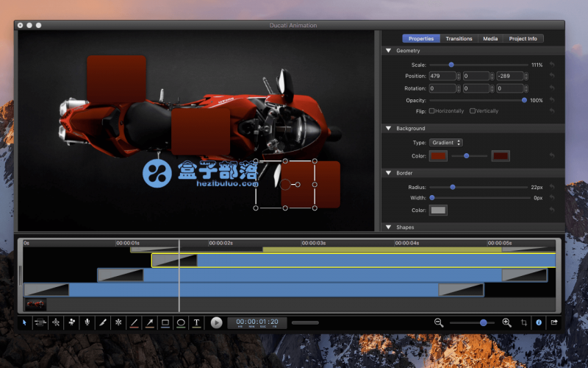
Task: Click the Scale slider handle
Action: click(451, 65)
